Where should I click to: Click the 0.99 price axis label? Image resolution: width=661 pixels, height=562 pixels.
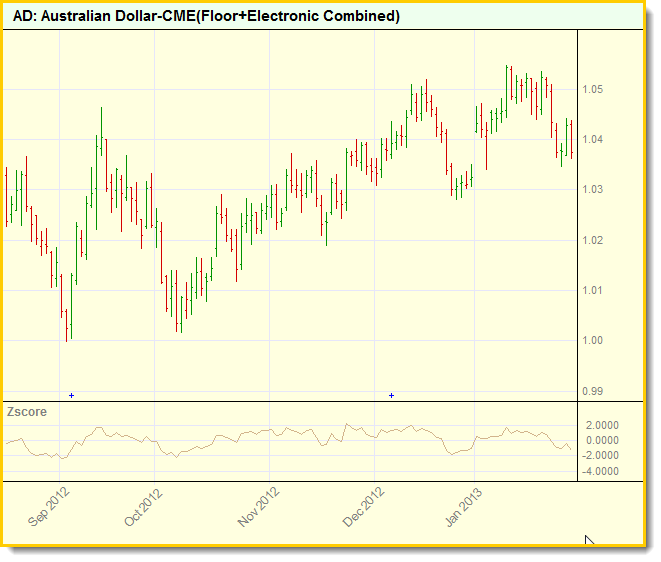click(x=594, y=391)
